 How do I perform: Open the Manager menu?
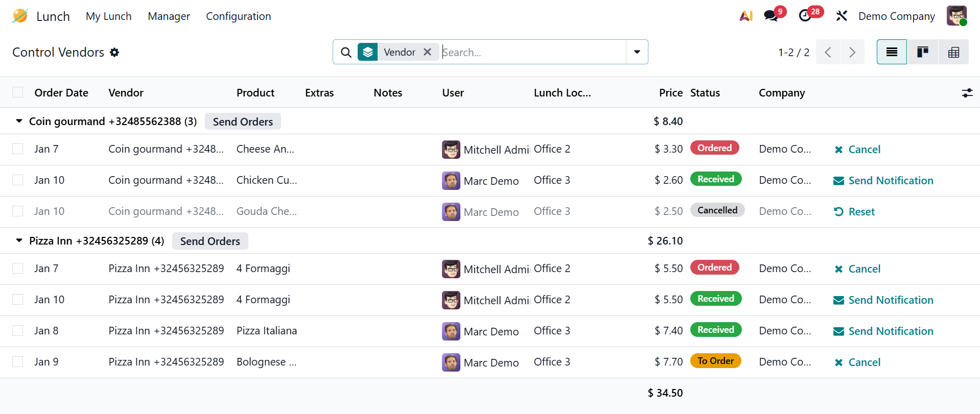pos(169,16)
